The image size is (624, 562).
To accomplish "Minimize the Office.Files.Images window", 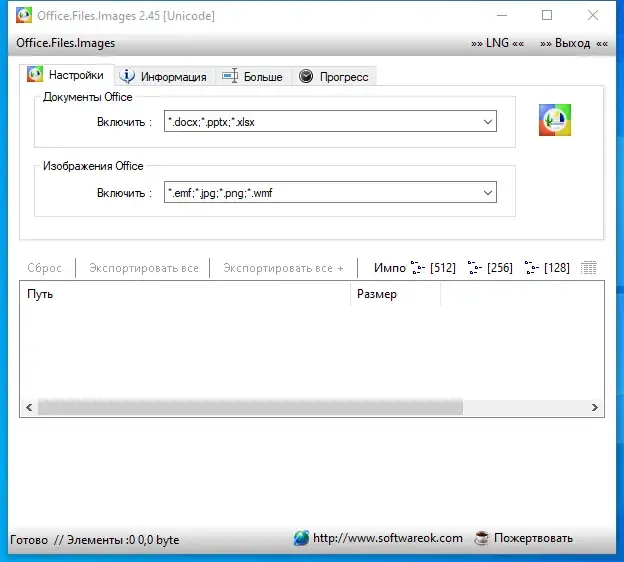I will [x=502, y=16].
